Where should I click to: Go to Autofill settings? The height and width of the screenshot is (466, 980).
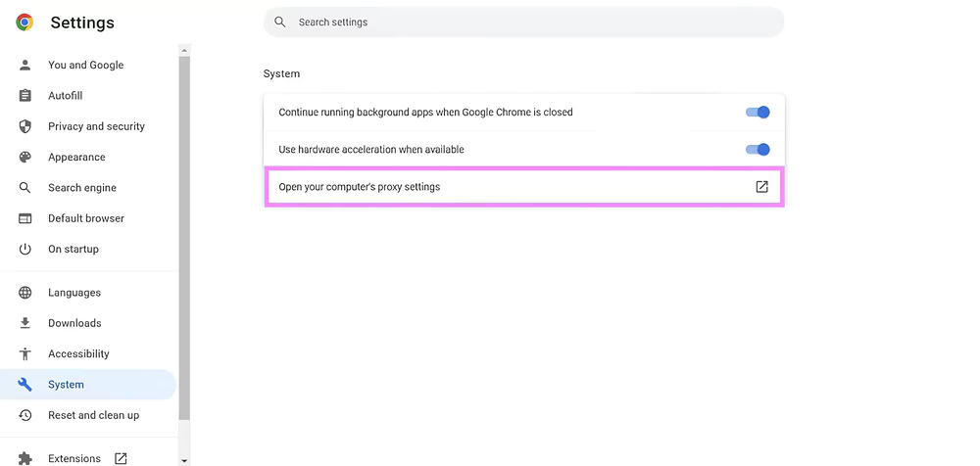click(x=88, y=96)
